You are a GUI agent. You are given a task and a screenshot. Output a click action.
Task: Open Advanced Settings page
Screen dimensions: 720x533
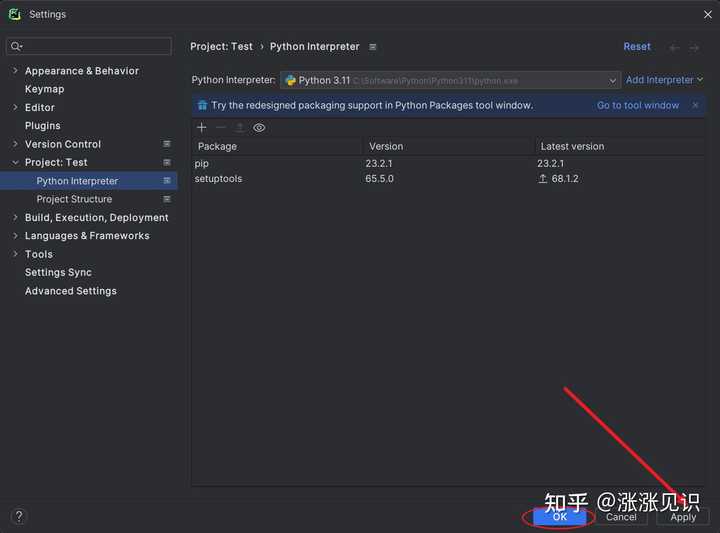71,291
